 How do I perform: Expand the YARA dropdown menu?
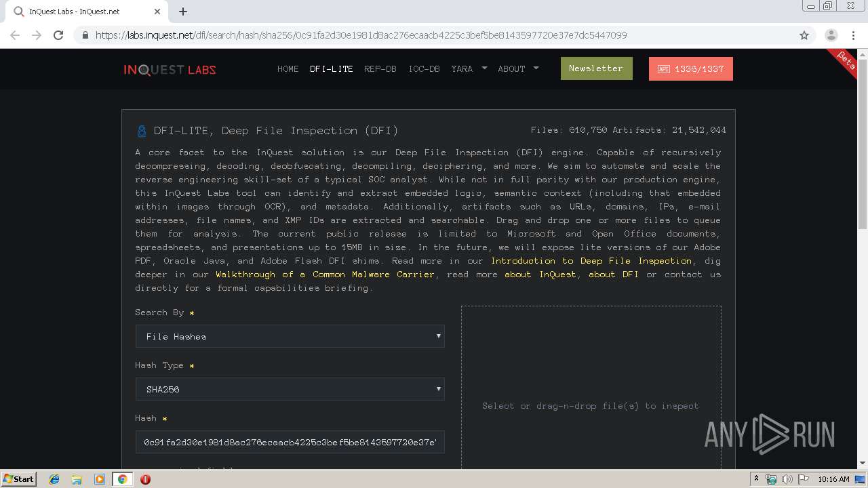tap(469, 69)
